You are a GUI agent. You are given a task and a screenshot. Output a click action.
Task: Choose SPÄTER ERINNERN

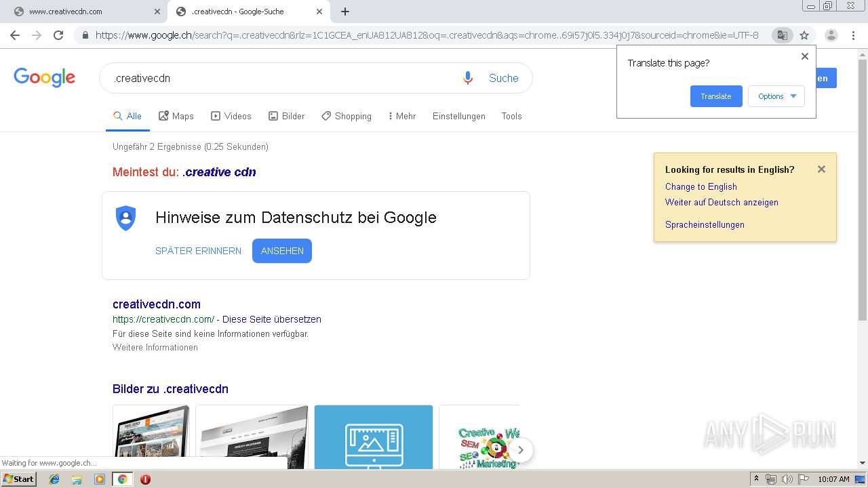click(x=198, y=251)
